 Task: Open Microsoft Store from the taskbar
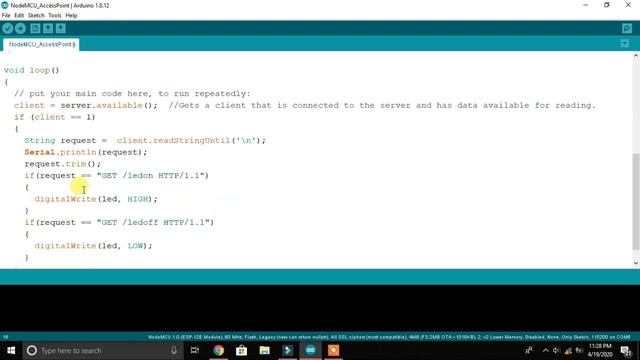241,350
